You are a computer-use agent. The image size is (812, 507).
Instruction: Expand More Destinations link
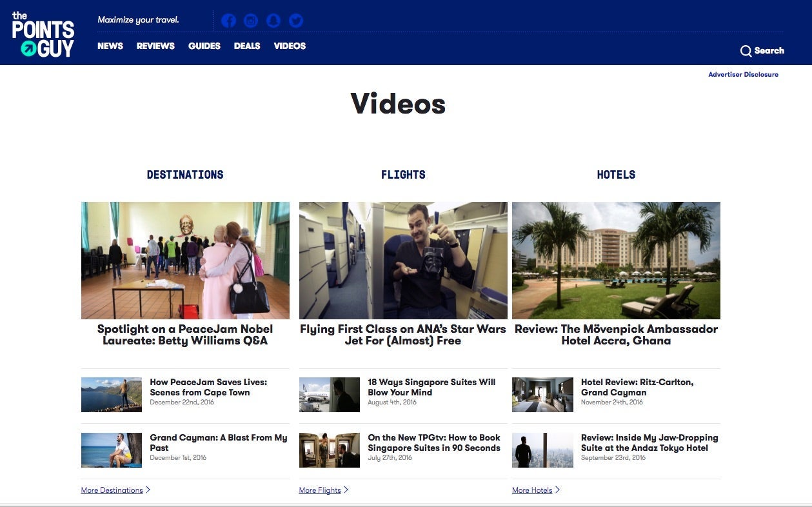tap(112, 490)
